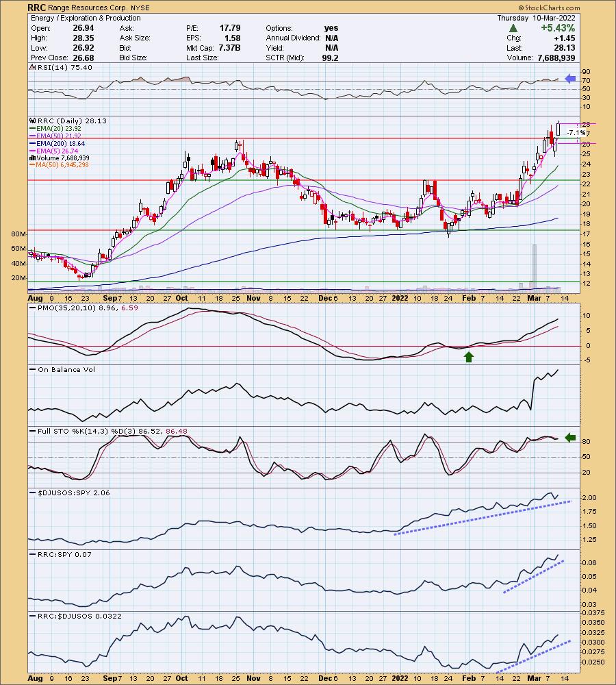
Task: Click the On Balance Vol panel label
Action: 62,369
